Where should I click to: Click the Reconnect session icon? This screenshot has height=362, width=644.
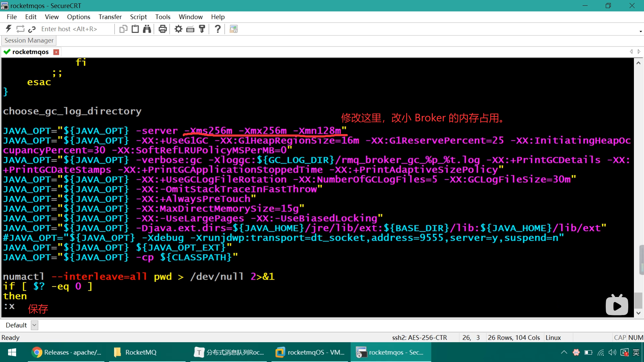pyautogui.click(x=20, y=29)
